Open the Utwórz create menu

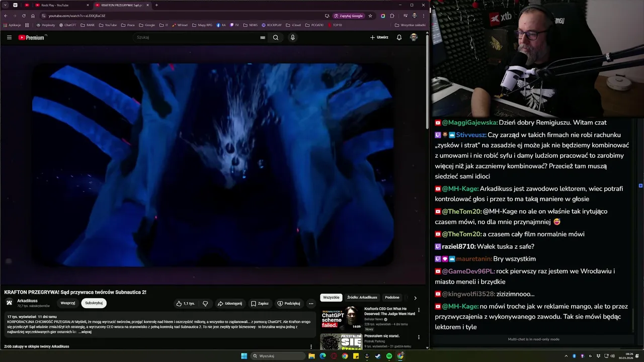click(x=379, y=37)
